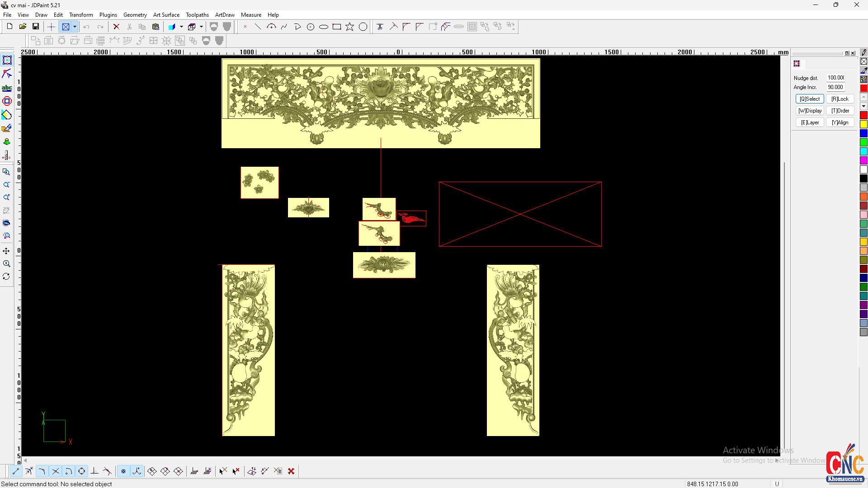Select the star shape drawing tool
868x488 pixels.
coord(349,27)
